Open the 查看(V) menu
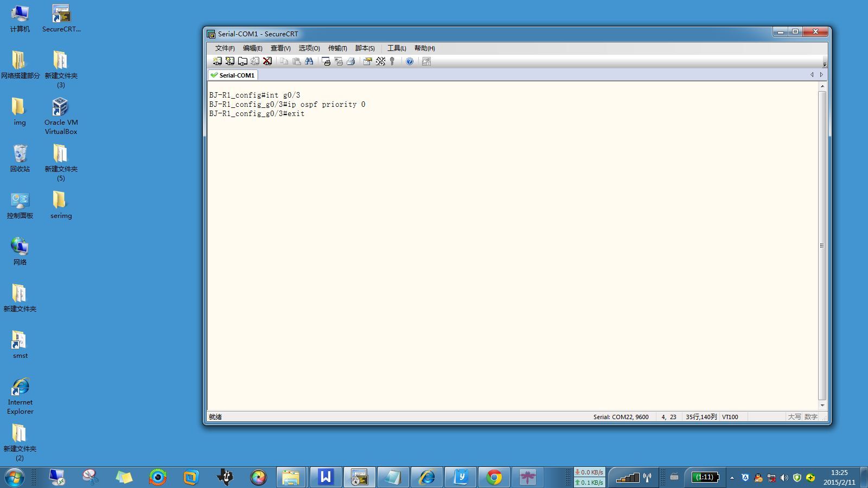Screen dimensions: 868x488 280,48
